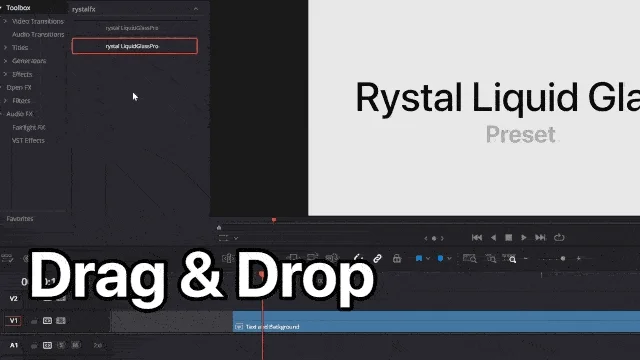Disable the V1 video track
The height and width of the screenshot is (360, 640).
tap(61, 321)
